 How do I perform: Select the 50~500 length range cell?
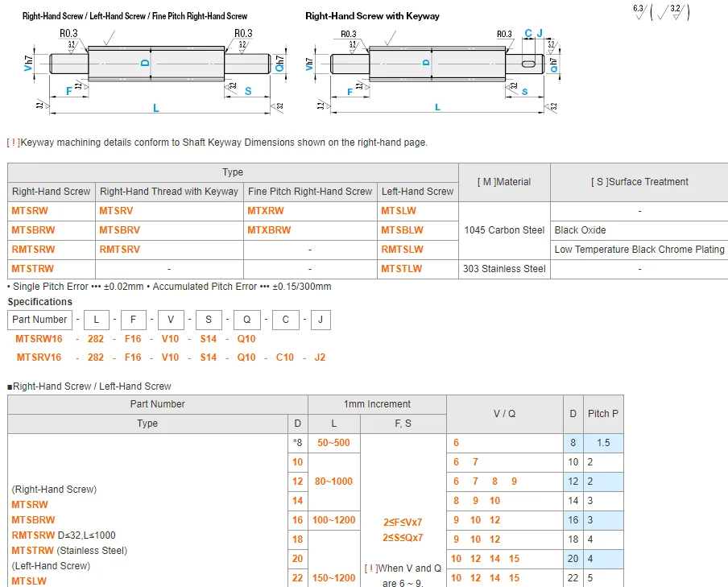pos(333,443)
